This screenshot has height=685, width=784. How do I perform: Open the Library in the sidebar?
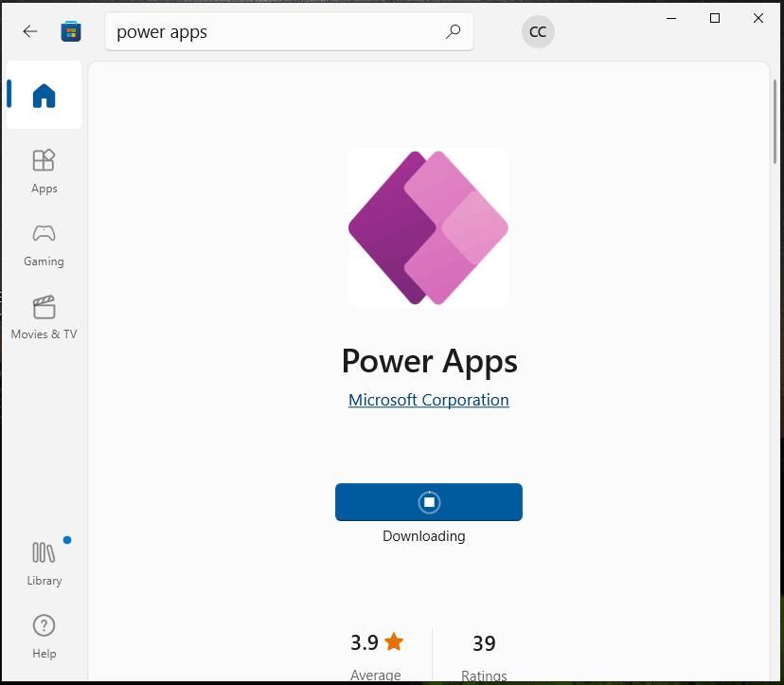pyautogui.click(x=44, y=564)
